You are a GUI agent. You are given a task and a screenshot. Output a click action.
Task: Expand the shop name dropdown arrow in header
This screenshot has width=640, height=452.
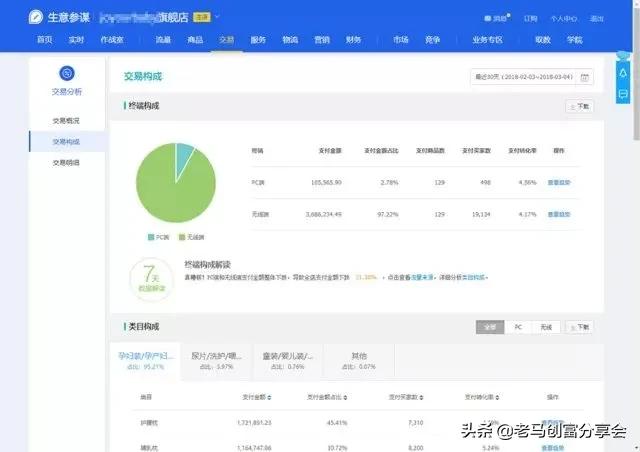[218, 17]
